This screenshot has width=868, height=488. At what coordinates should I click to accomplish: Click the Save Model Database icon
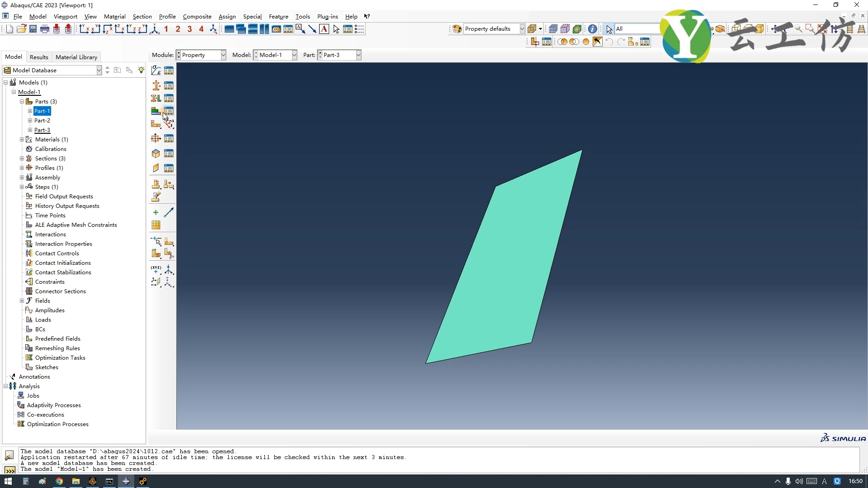pos(33,29)
